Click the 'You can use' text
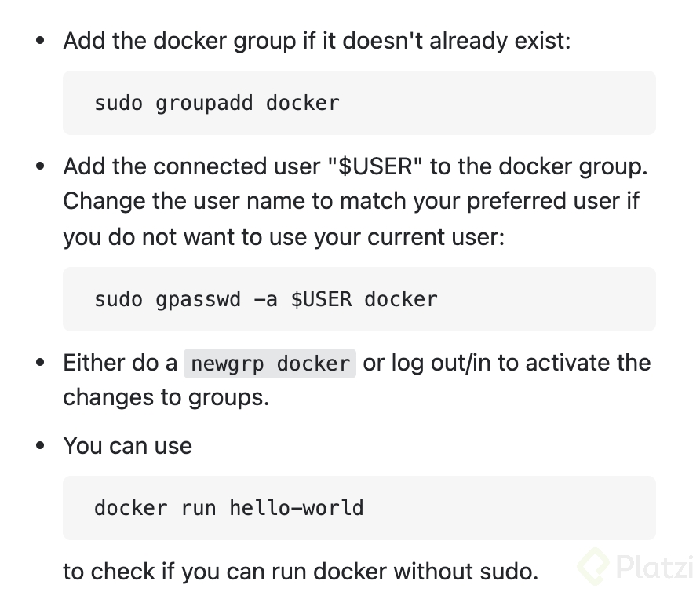This screenshot has width=700, height=592. coord(128,446)
